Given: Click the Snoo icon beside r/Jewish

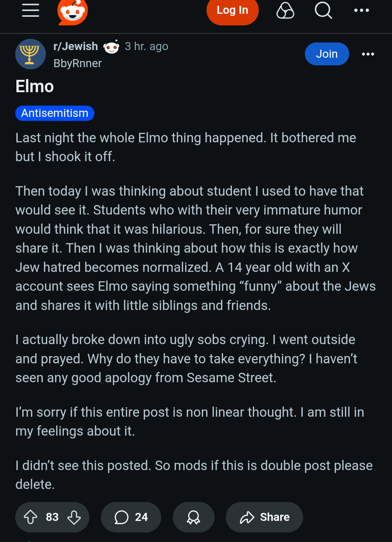Looking at the screenshot, I should click(x=111, y=47).
